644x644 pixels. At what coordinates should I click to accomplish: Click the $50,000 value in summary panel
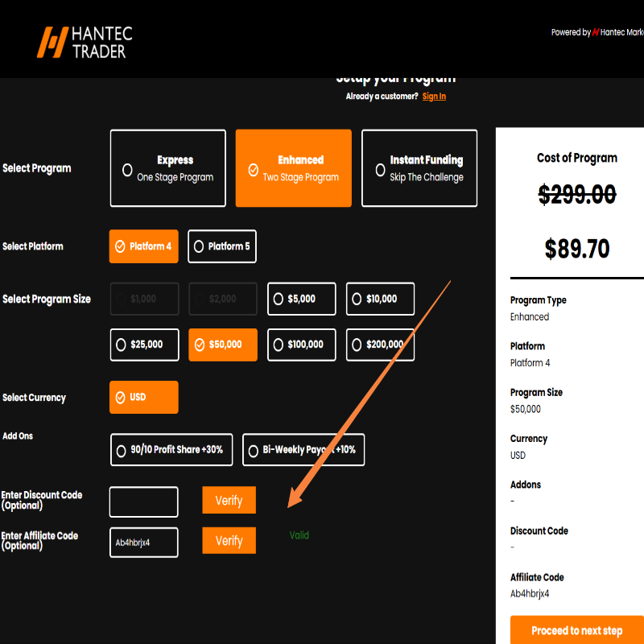click(x=526, y=409)
